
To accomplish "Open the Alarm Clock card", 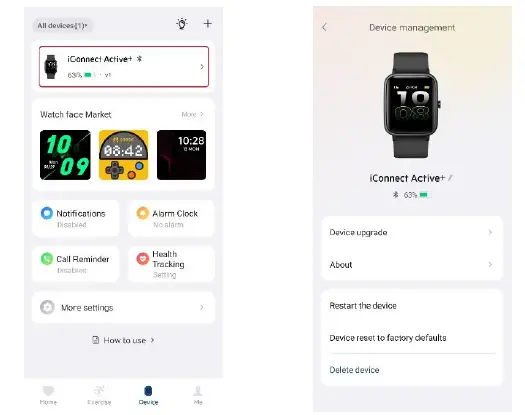I will pos(171,218).
